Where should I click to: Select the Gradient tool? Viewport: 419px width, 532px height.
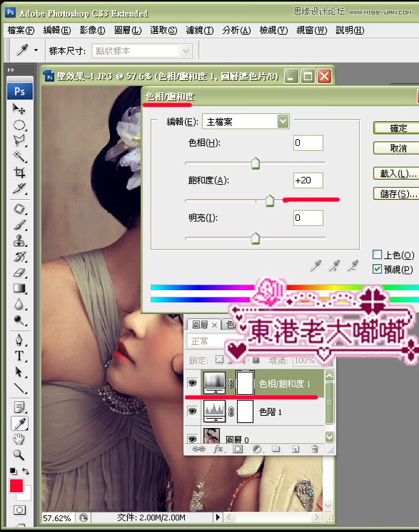click(x=19, y=289)
